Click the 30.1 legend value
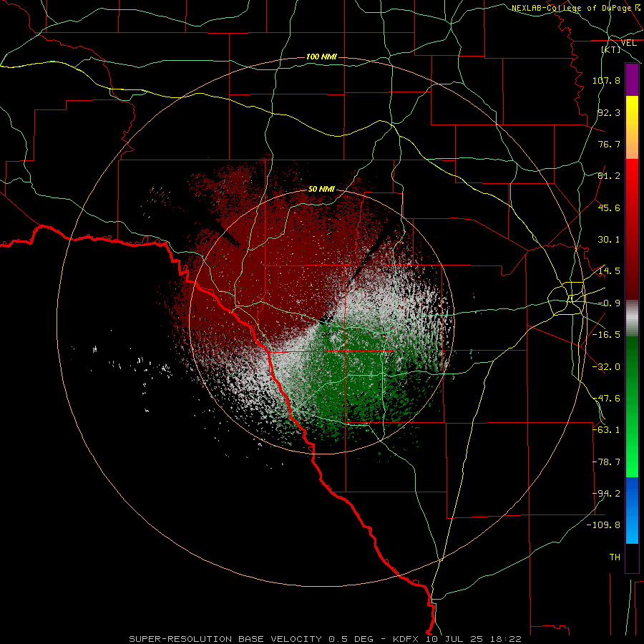 609,240
